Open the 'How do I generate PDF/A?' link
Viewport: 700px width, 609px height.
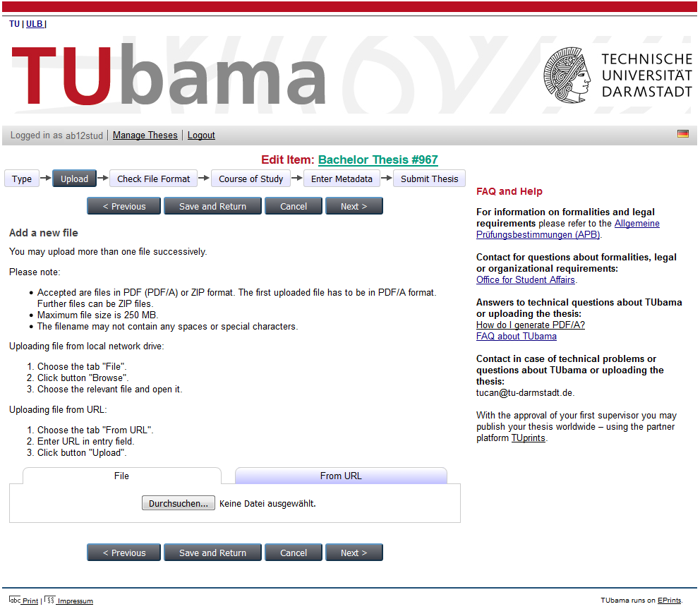[531, 325]
